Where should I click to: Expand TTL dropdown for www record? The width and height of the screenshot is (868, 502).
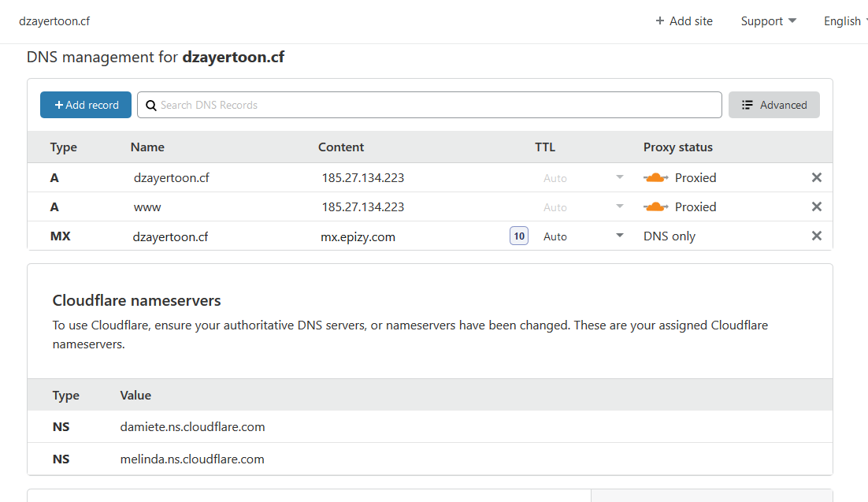click(x=620, y=207)
